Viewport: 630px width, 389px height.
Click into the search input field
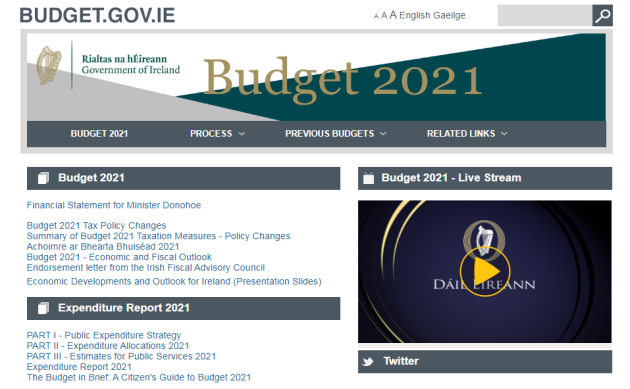pyautogui.click(x=544, y=16)
